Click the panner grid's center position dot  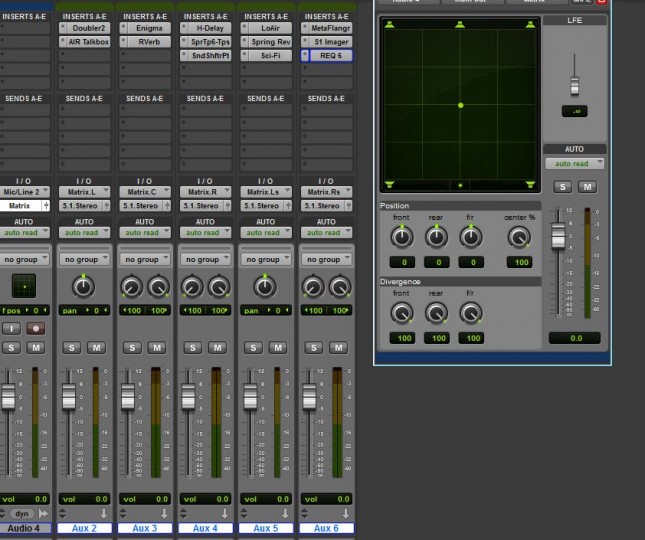pos(460,105)
